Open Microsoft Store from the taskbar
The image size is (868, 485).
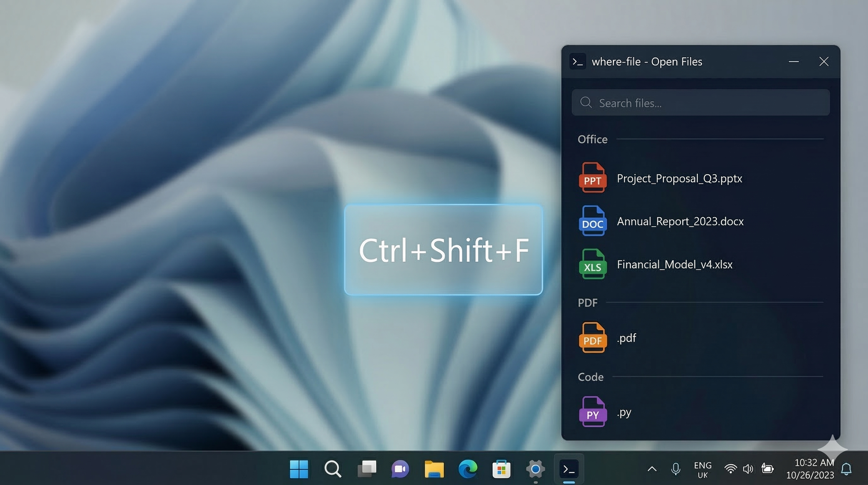click(x=501, y=469)
